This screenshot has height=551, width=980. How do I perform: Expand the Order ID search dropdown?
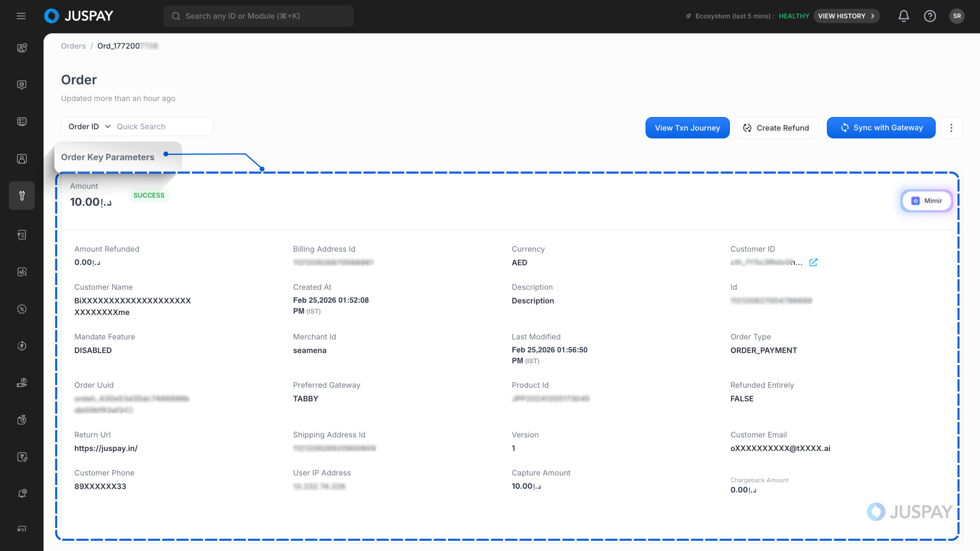pos(89,127)
